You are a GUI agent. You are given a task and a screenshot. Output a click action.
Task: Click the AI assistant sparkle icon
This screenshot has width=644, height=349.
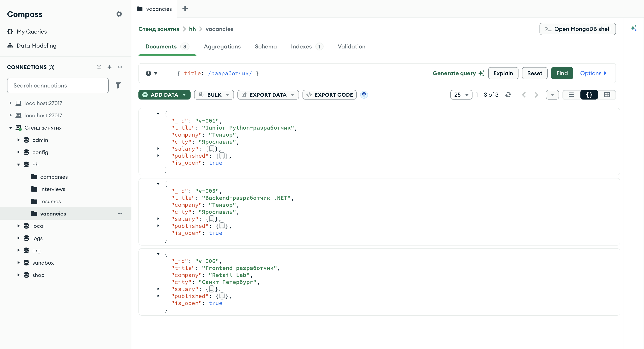coord(633,28)
